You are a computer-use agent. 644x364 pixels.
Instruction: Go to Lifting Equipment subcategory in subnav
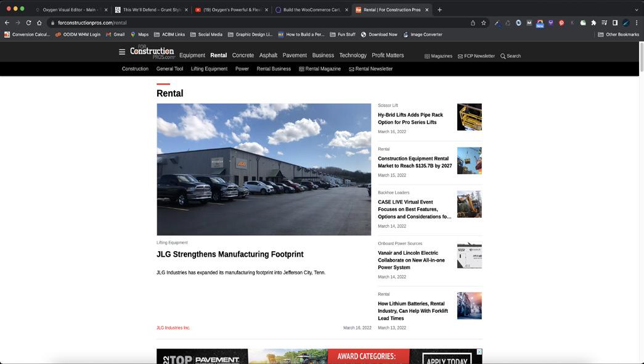(209, 68)
